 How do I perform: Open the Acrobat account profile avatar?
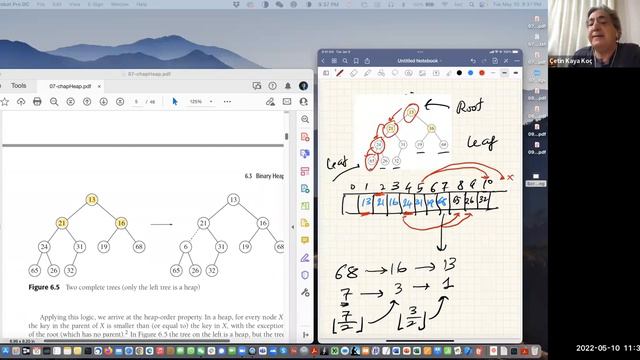(303, 86)
